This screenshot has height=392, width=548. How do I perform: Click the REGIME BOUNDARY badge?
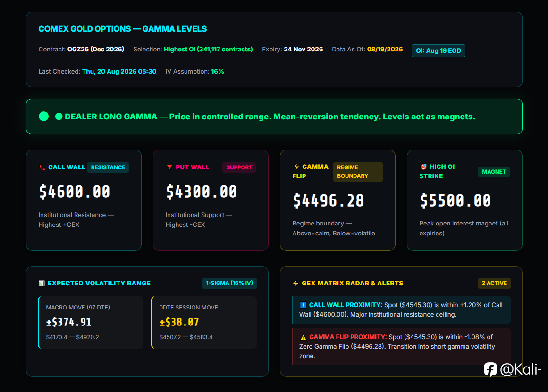pos(358,172)
